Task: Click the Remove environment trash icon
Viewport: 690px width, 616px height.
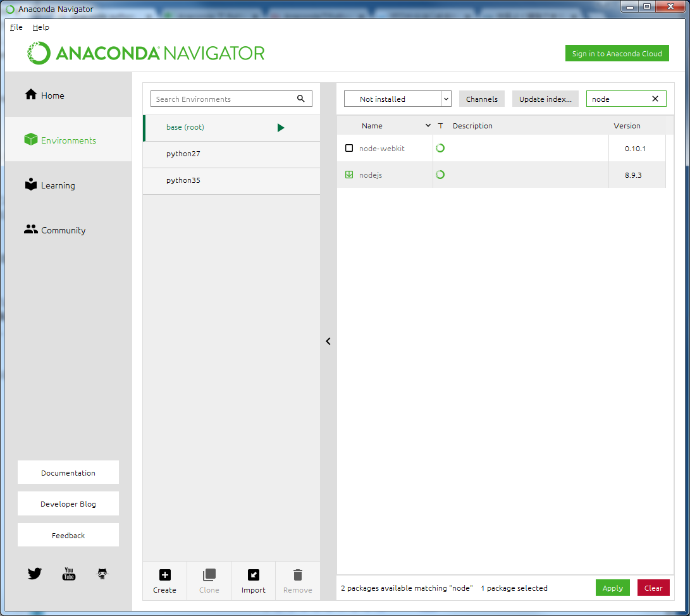Action: tap(297, 581)
